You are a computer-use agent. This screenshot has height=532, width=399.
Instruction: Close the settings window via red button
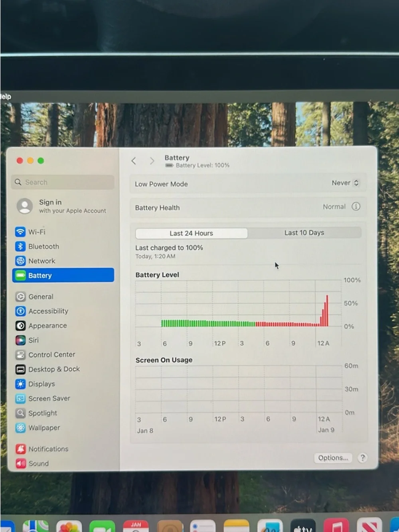[x=20, y=160]
